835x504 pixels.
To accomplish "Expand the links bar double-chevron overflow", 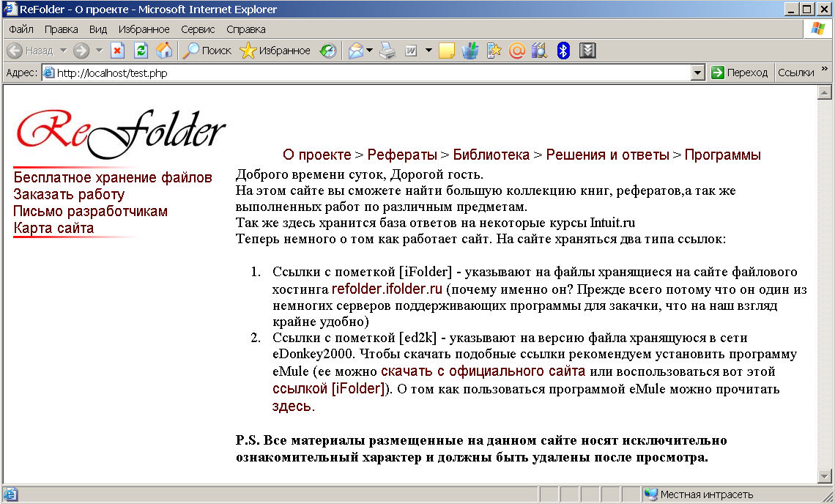I will (x=825, y=69).
